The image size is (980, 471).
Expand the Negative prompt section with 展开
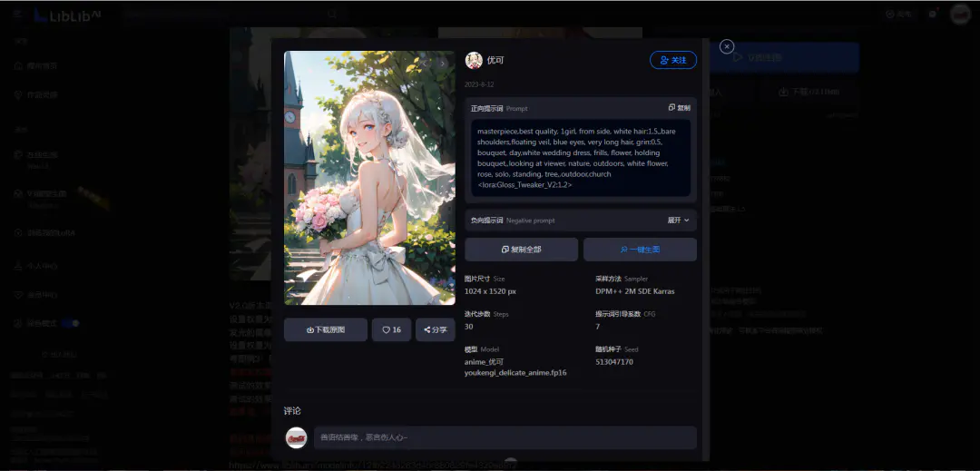click(x=678, y=221)
